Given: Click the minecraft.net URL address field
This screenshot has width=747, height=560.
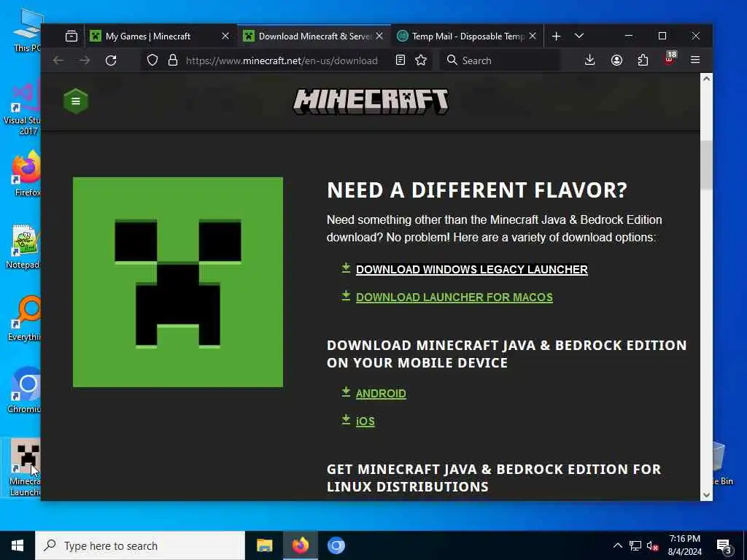Looking at the screenshot, I should [282, 61].
